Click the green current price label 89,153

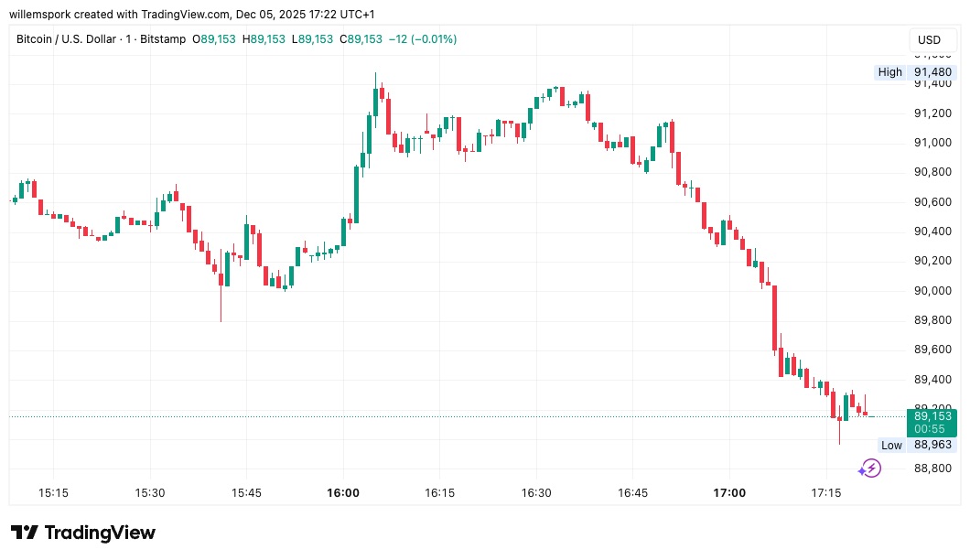932,416
